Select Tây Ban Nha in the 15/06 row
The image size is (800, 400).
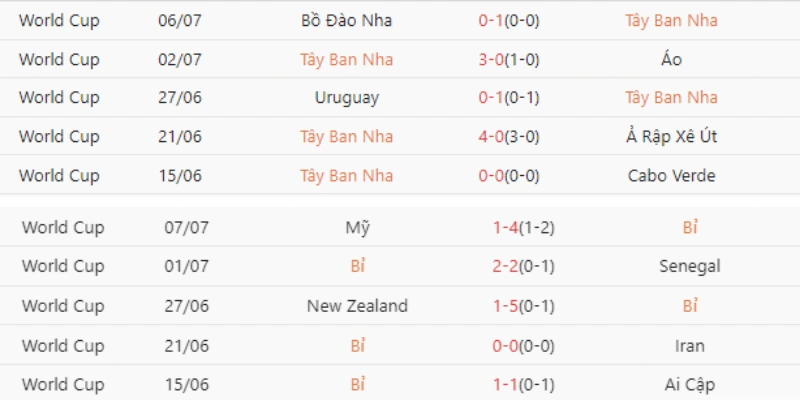pyautogui.click(x=346, y=176)
